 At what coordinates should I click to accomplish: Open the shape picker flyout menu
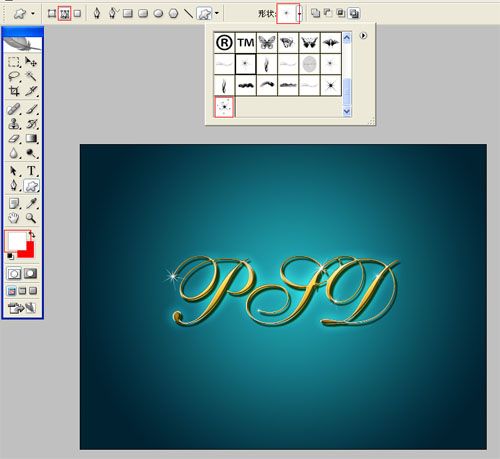(x=363, y=36)
